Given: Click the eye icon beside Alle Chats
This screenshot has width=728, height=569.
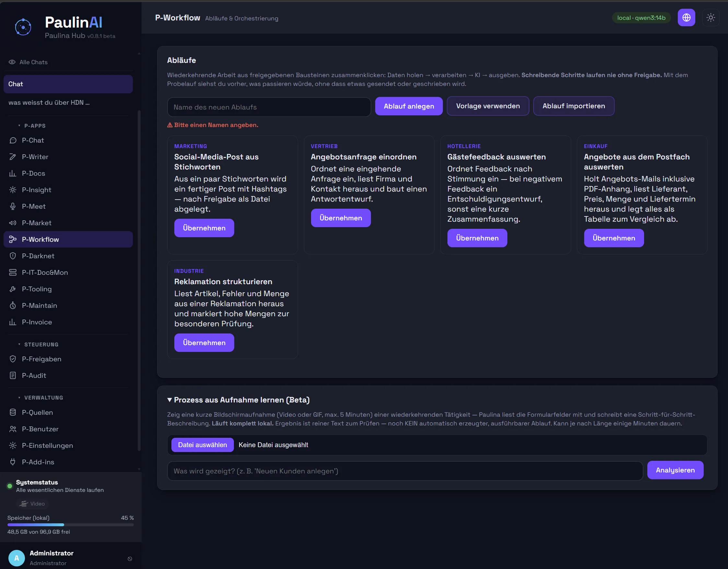Looking at the screenshot, I should pyautogui.click(x=12, y=62).
